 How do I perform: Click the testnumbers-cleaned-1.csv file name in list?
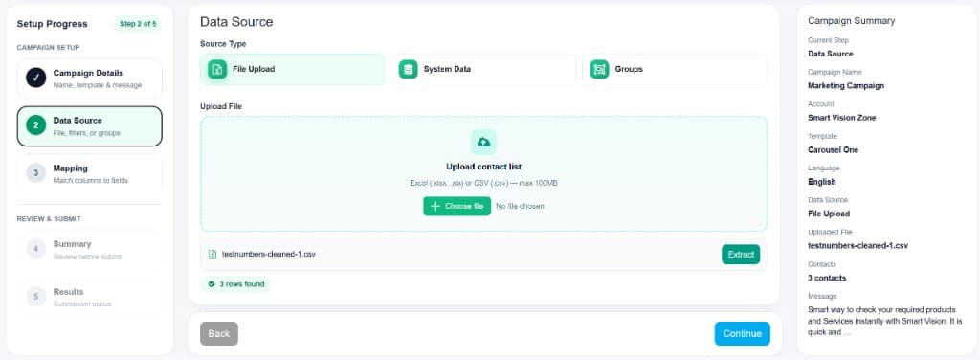269,255
